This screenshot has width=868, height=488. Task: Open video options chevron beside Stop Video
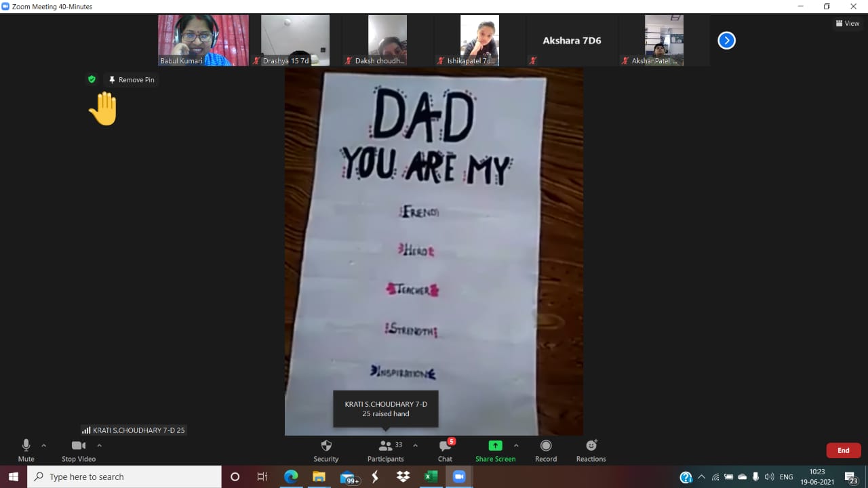point(99,445)
